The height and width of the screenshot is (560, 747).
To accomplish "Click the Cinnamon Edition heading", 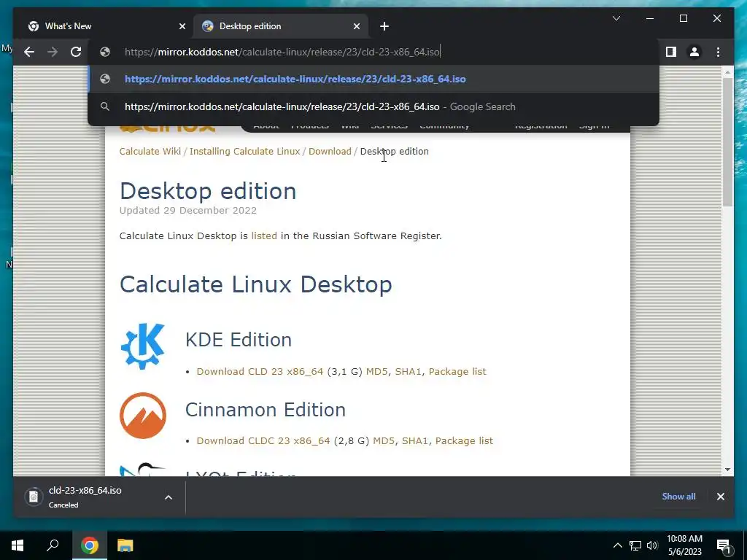I will pos(266,410).
